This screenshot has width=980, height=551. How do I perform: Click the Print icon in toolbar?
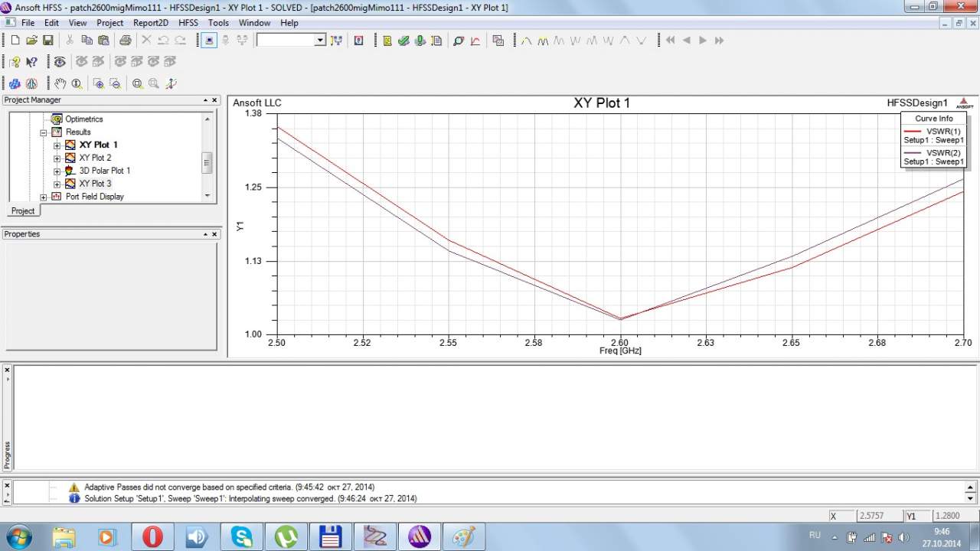click(125, 41)
